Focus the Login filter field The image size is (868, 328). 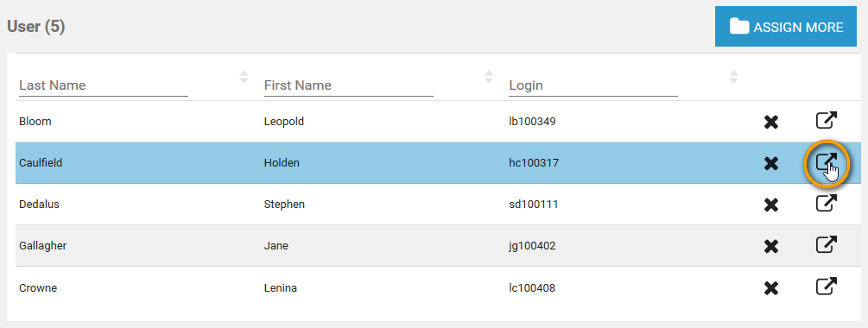coord(593,85)
